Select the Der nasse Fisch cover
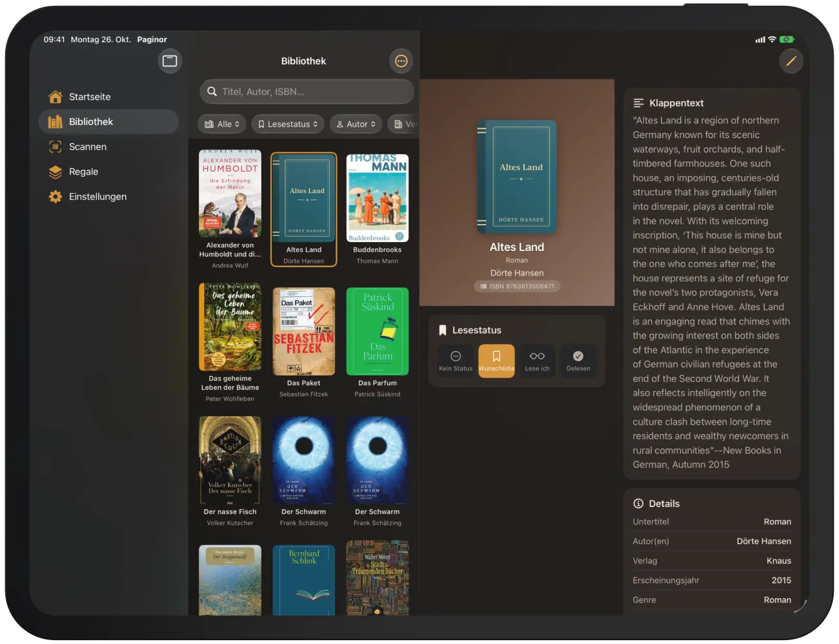The width and height of the screenshot is (839, 644). 230,460
